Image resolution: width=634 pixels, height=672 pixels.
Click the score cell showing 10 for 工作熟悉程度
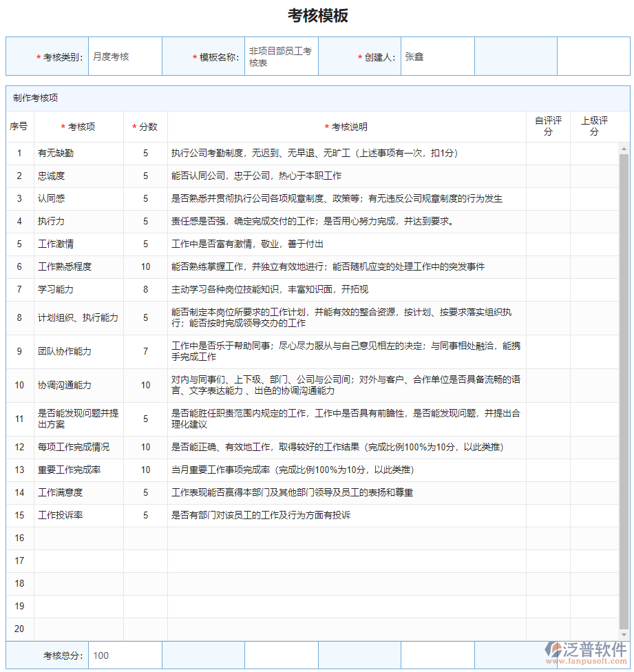pyautogui.click(x=145, y=266)
